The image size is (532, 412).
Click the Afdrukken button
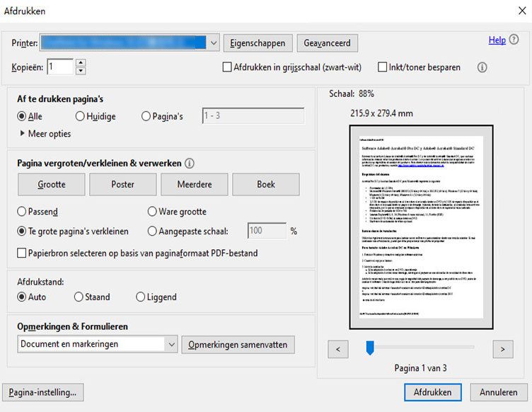(x=432, y=392)
